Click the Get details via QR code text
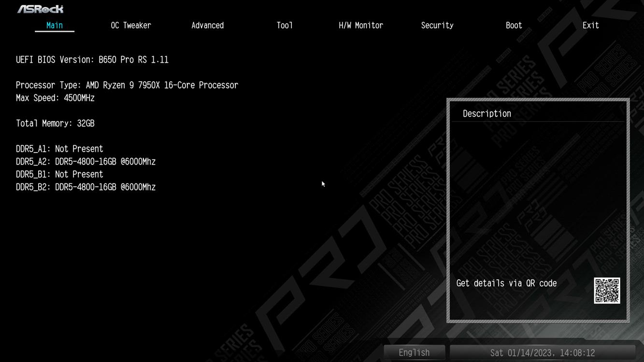 [506, 283]
